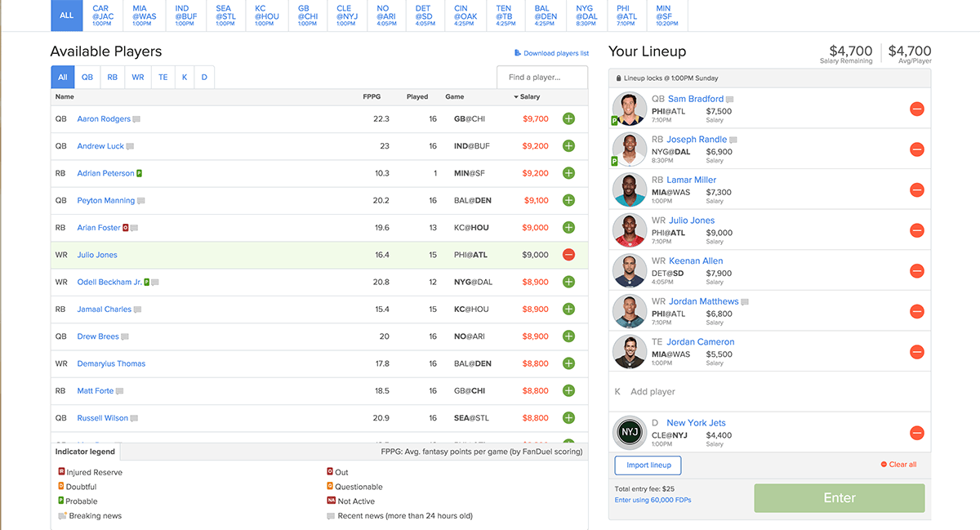Add Matt Forte with plus icon
Screen dimensions: 980x530
(568, 391)
